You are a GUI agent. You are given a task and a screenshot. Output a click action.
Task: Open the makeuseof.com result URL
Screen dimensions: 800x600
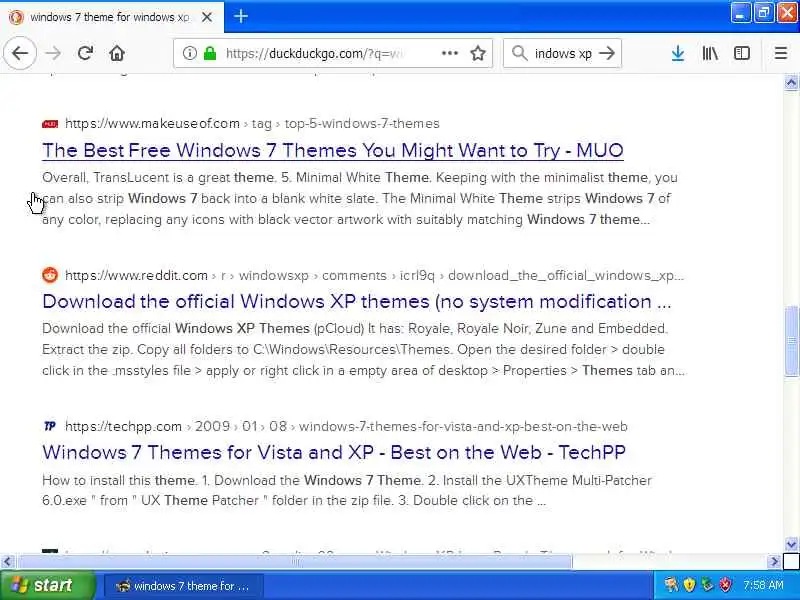(252, 123)
